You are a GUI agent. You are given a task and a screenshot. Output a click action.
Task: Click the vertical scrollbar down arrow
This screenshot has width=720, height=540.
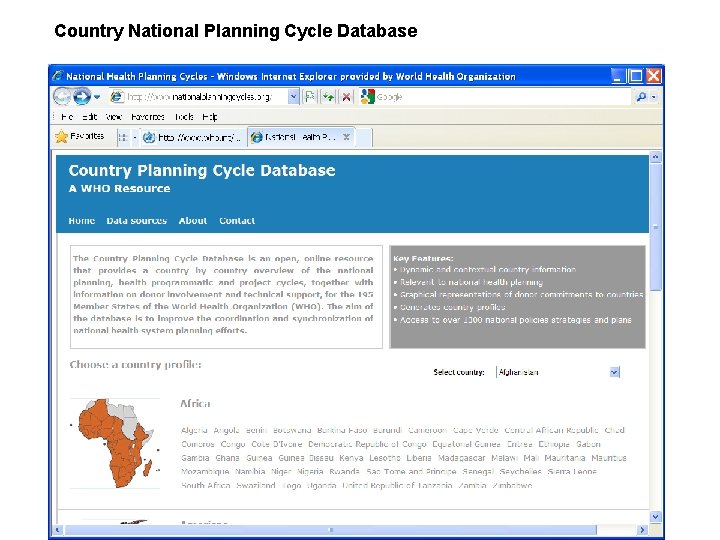point(655,517)
